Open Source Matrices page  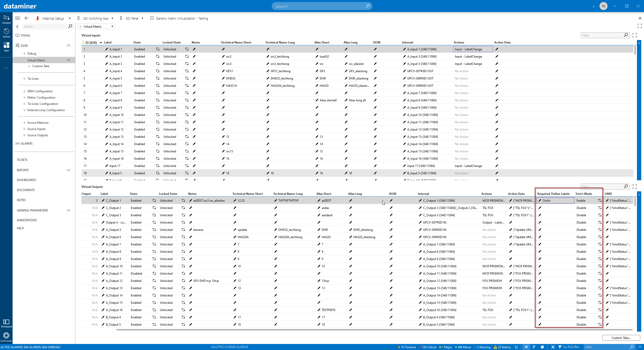(38, 123)
